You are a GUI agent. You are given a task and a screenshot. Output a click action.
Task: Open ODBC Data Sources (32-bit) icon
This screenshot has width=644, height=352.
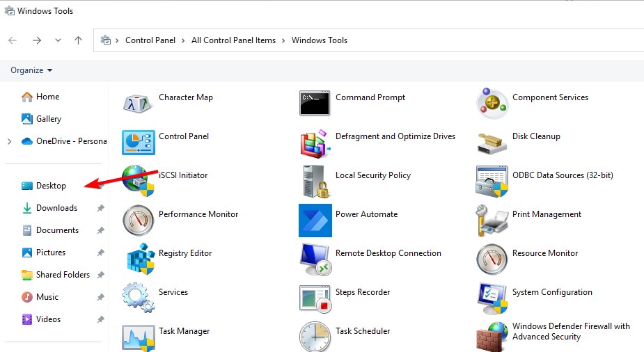492,182
